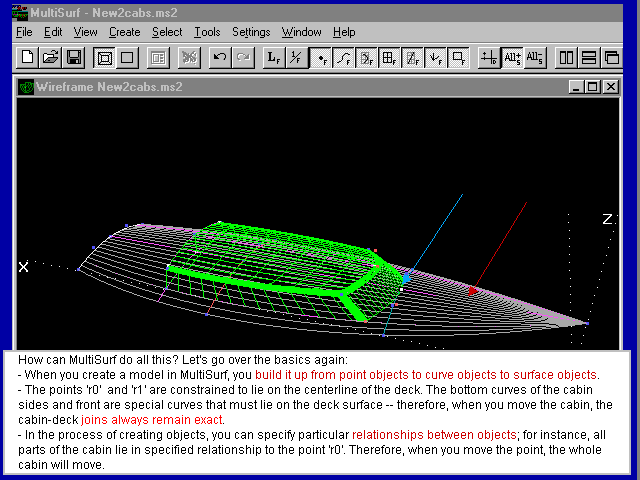
Task: Open the File menu
Action: click(x=24, y=32)
